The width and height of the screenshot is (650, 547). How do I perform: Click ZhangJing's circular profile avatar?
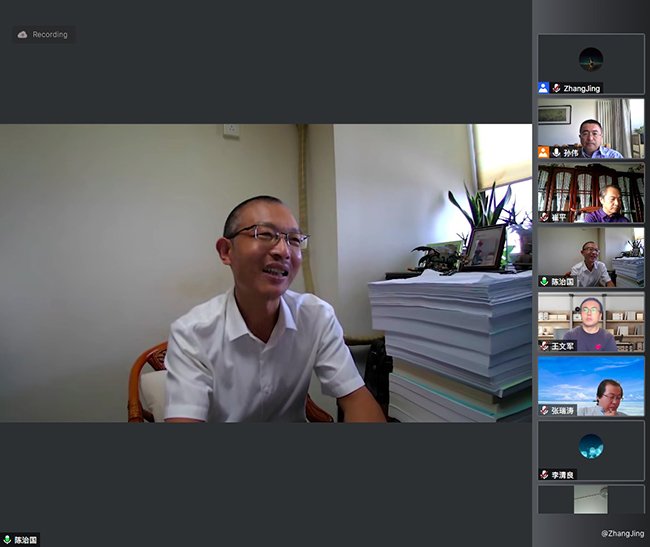(591, 59)
